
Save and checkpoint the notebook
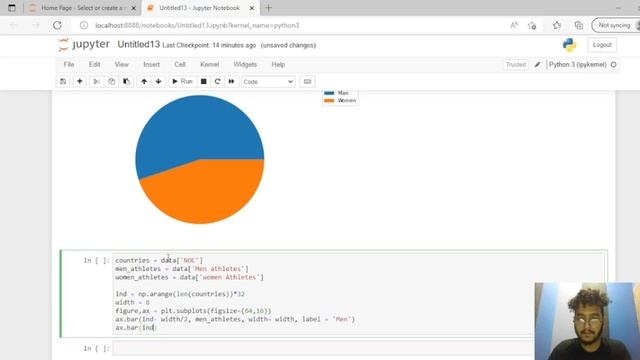tap(63, 82)
